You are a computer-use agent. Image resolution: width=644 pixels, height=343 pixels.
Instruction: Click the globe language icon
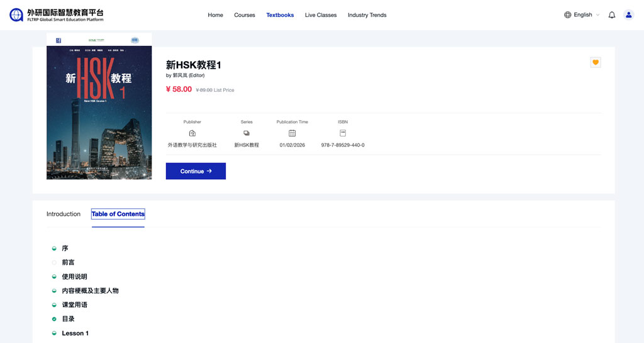[x=568, y=15]
